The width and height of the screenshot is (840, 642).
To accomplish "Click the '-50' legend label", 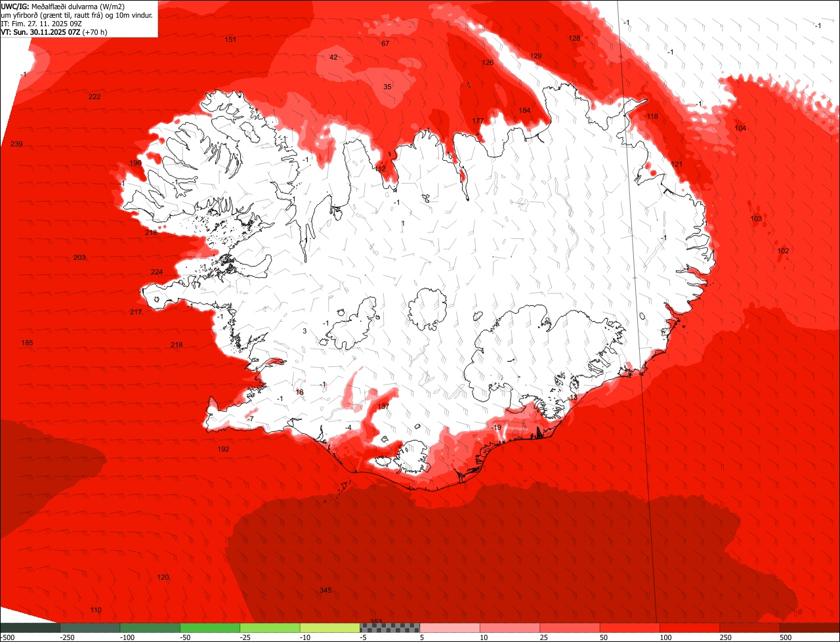I will pyautogui.click(x=186, y=637).
